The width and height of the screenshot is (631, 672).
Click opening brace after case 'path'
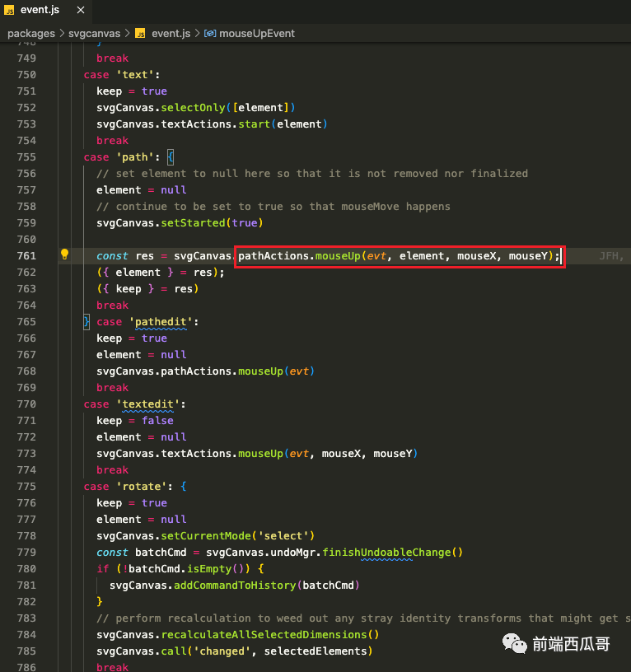pos(171,157)
